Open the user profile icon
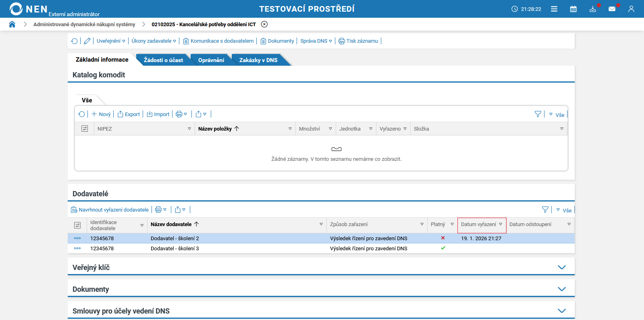 point(632,9)
